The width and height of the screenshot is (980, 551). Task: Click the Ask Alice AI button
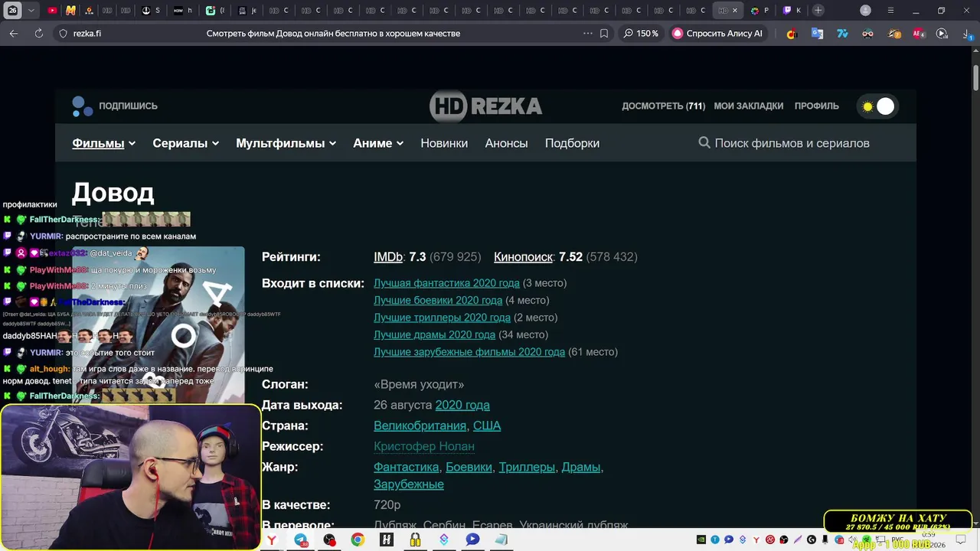click(717, 34)
